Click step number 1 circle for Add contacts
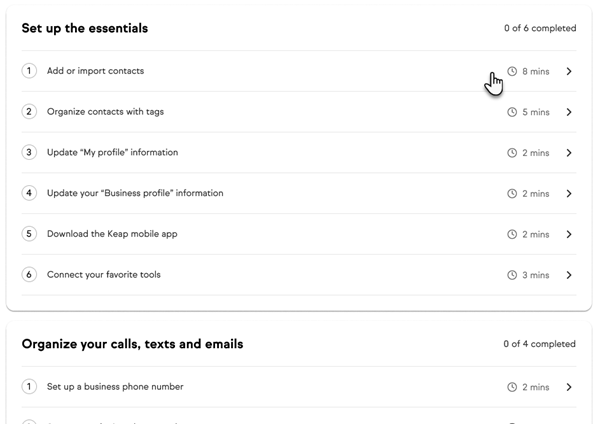This screenshot has width=600, height=424. point(29,71)
